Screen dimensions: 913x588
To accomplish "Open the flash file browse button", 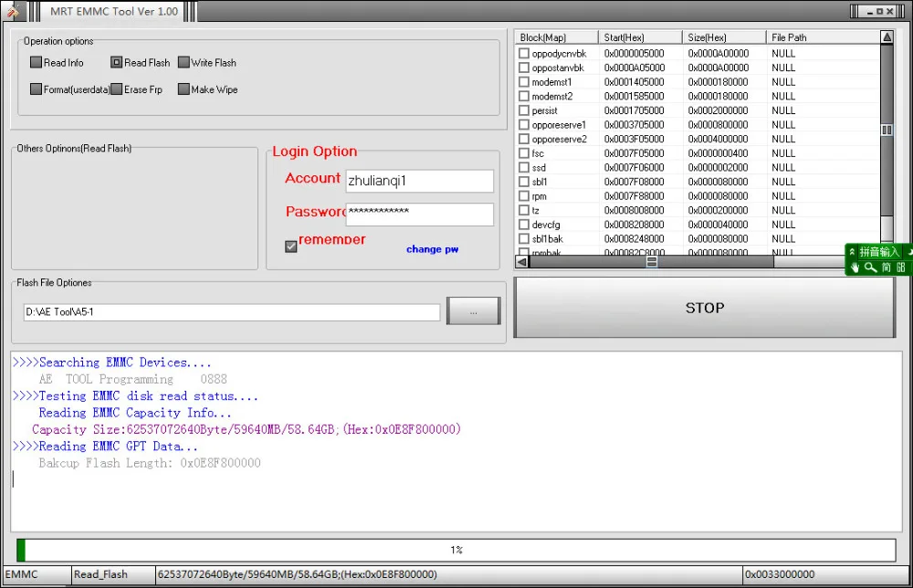I will click(473, 311).
